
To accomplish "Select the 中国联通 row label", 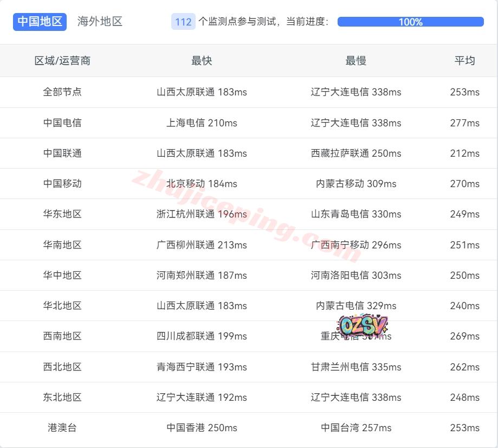I will tap(62, 153).
